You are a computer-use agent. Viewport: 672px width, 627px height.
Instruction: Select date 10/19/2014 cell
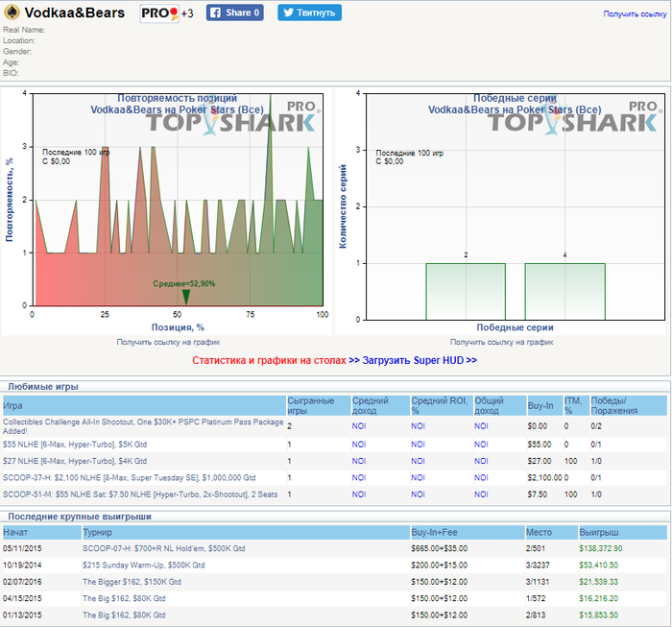tap(22, 566)
